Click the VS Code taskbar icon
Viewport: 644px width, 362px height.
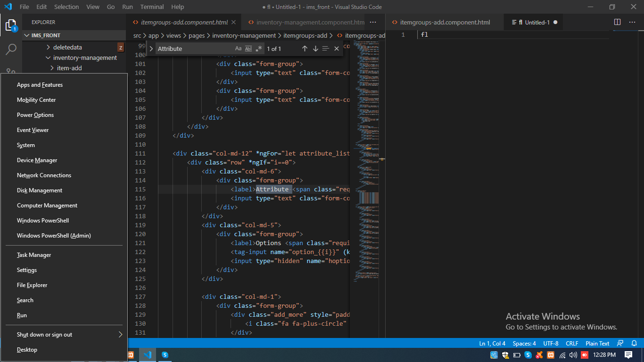point(148,355)
